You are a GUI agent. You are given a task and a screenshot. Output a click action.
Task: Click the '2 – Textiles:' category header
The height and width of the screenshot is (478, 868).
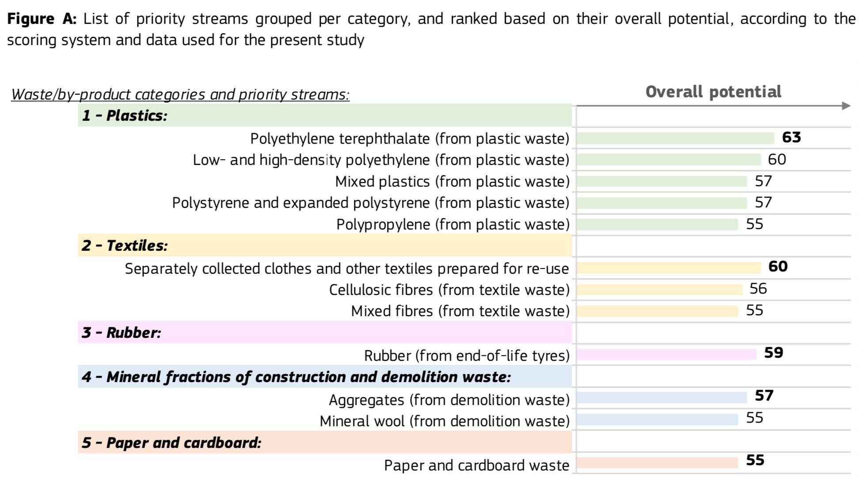tap(125, 246)
